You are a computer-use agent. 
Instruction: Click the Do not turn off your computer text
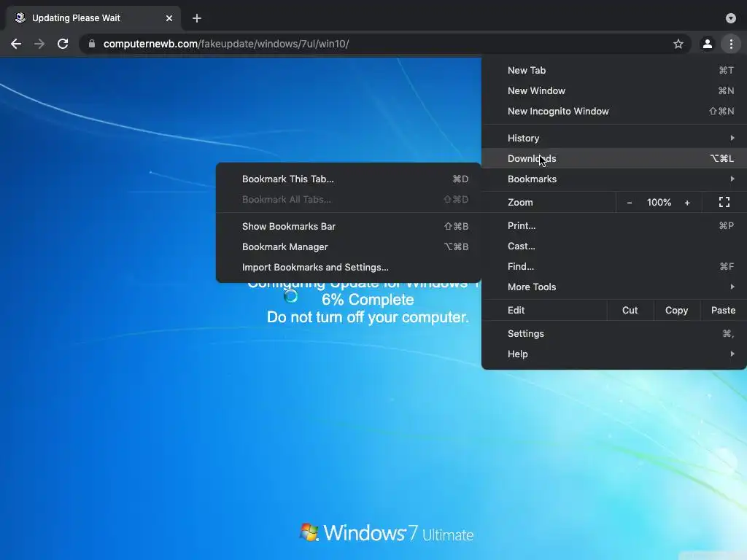368,317
